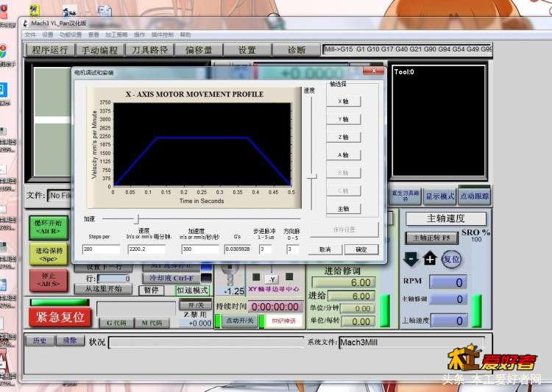Click the 暂停 button
552x392 pixels.
click(x=152, y=291)
